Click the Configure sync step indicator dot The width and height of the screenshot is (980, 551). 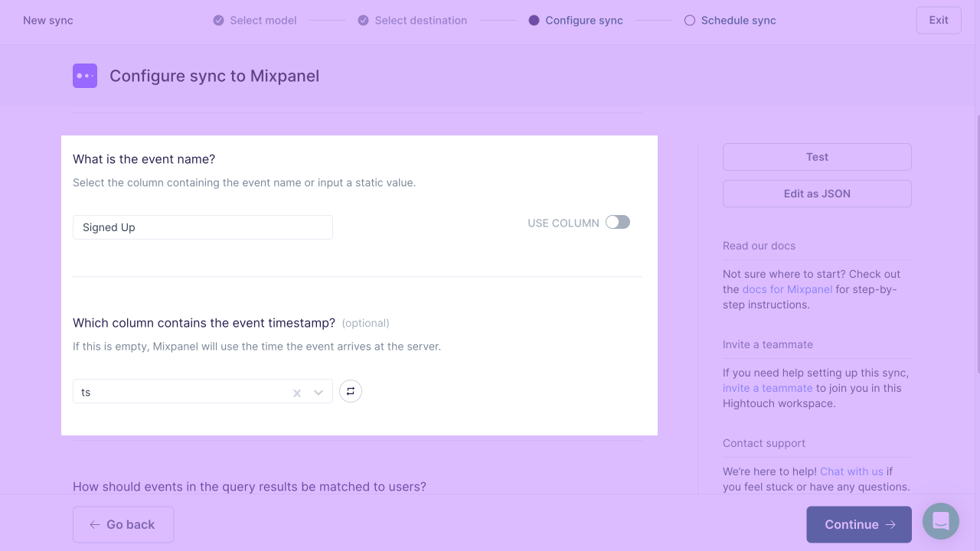[x=534, y=21]
